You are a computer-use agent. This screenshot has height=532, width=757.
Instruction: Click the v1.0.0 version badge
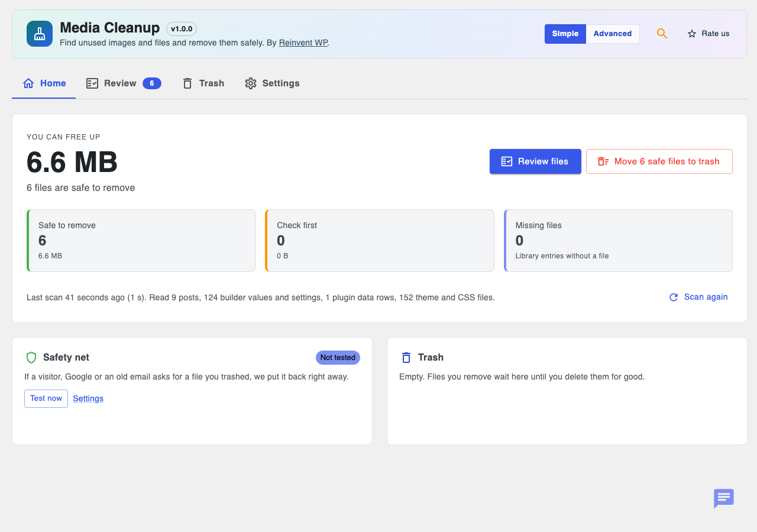coord(182,29)
